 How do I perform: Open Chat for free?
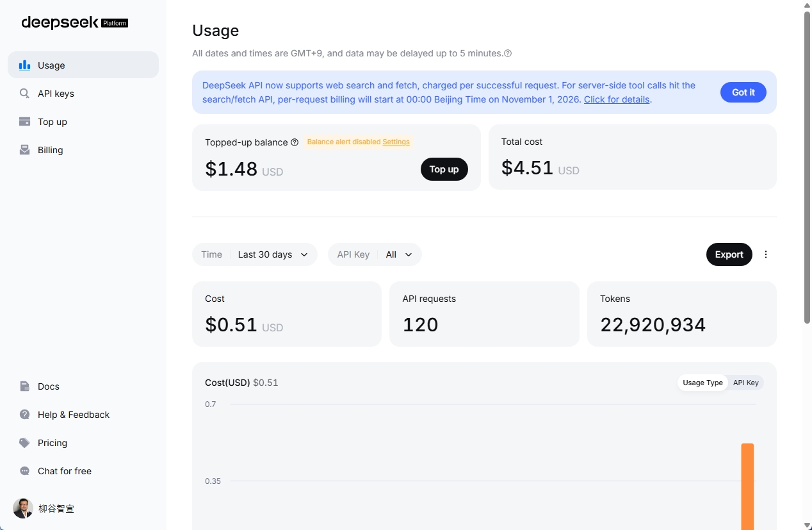tap(83, 471)
